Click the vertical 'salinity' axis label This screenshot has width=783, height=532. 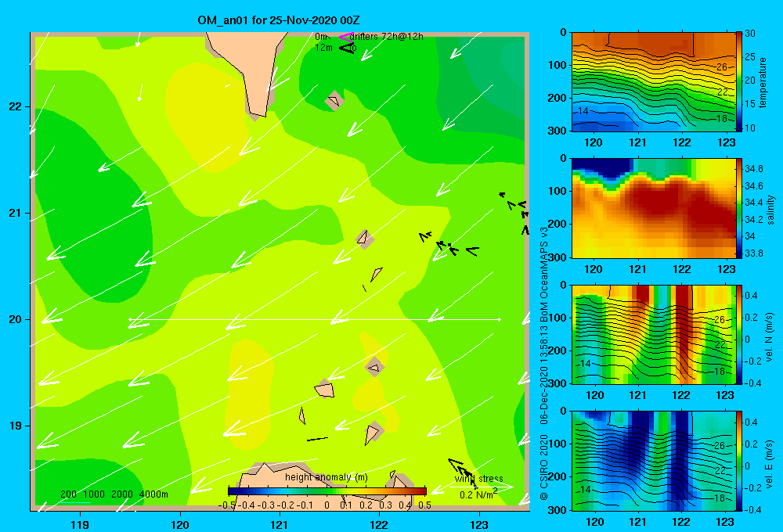pyautogui.click(x=770, y=210)
